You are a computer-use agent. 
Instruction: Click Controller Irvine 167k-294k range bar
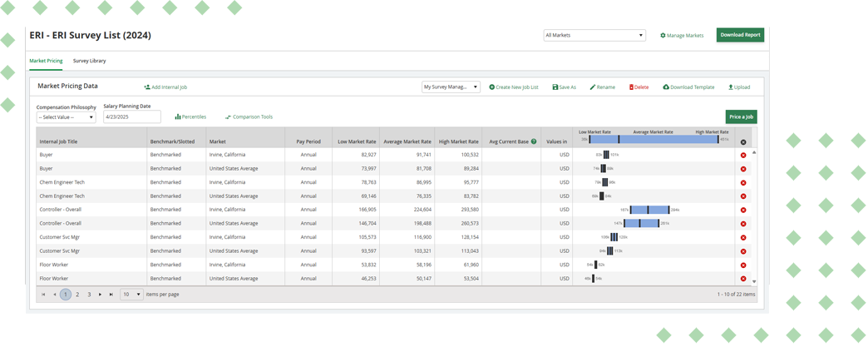coord(650,210)
